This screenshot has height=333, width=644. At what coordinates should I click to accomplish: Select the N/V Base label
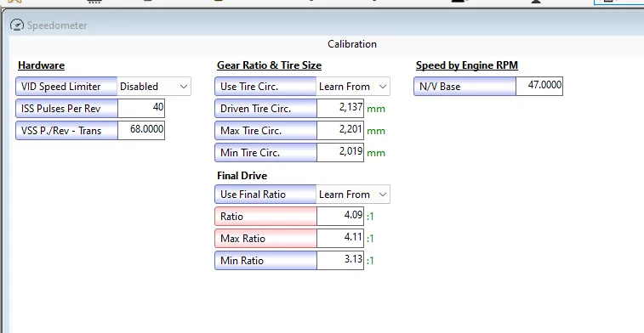click(x=464, y=86)
